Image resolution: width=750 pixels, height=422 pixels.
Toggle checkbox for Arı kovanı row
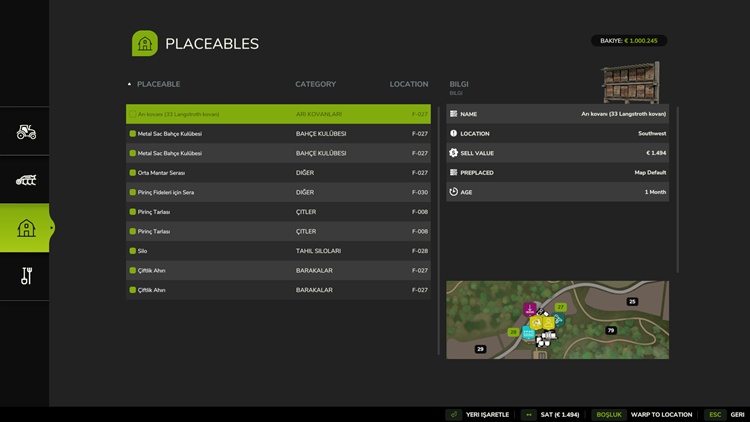pos(132,115)
